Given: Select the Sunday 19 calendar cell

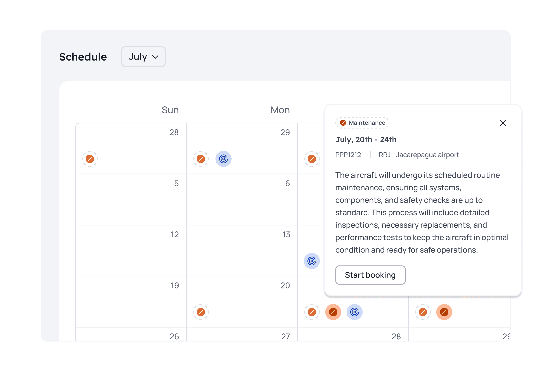Looking at the screenshot, I should click(x=131, y=302).
